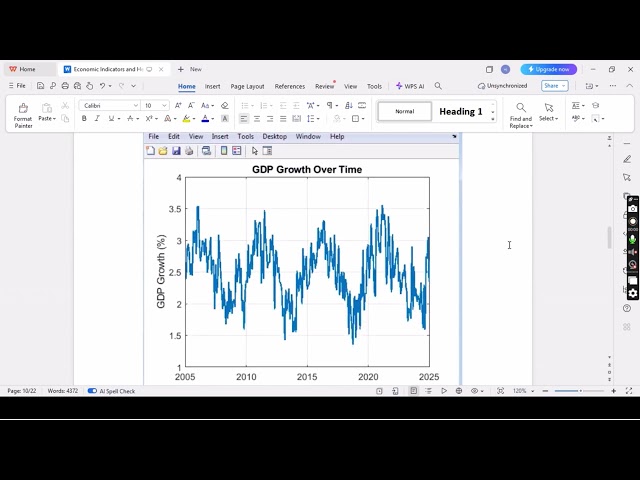Click the WPS AI button
This screenshot has height=480, width=640.
tap(410, 86)
